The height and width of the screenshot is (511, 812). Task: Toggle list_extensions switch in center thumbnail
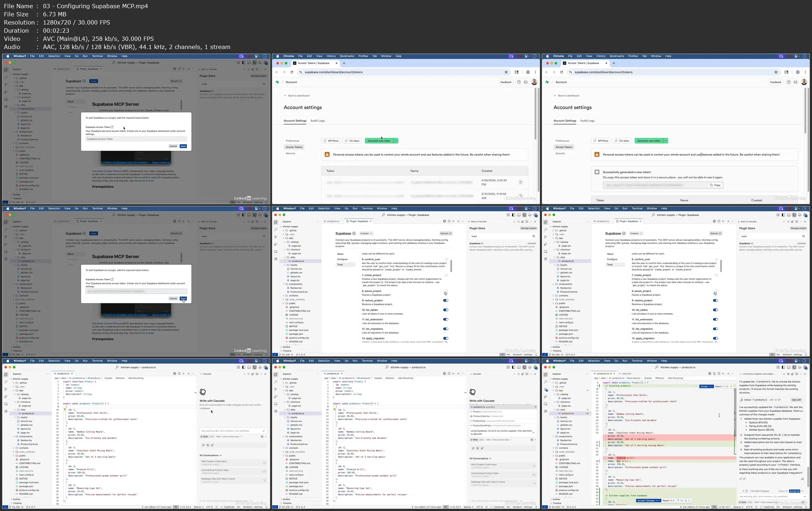pos(446,319)
